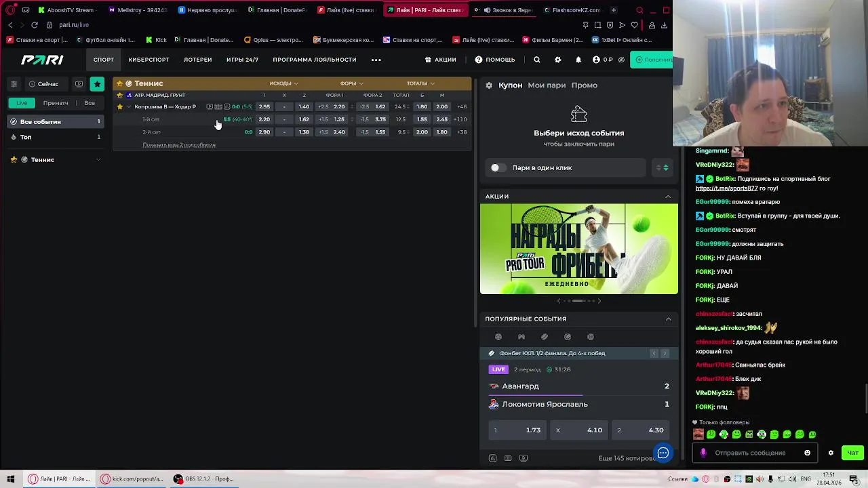Favorite the Копршива В — Ходар Р match

pyautogui.click(x=120, y=106)
